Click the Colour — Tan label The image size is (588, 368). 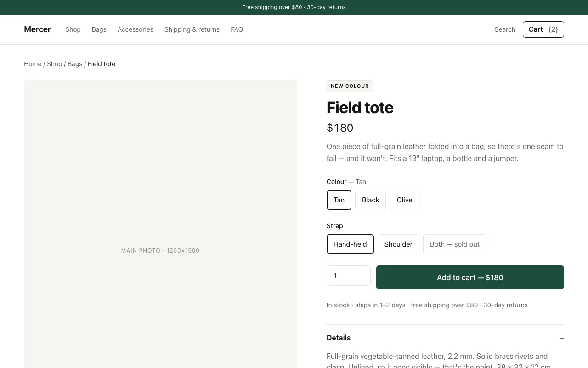tap(346, 182)
